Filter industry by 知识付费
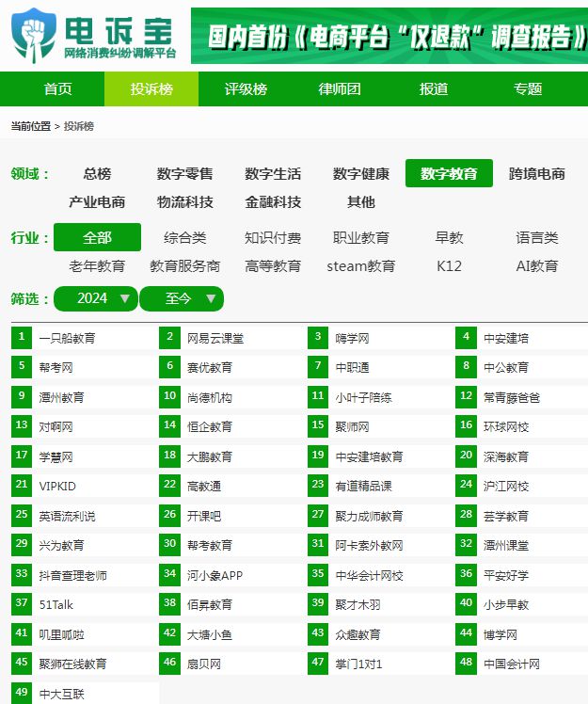 [x=273, y=237]
